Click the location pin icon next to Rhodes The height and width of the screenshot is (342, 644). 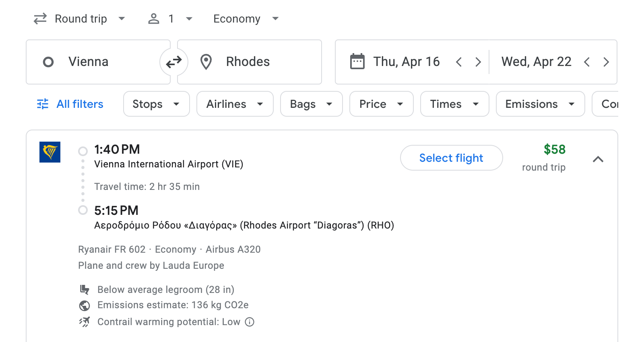[206, 62]
